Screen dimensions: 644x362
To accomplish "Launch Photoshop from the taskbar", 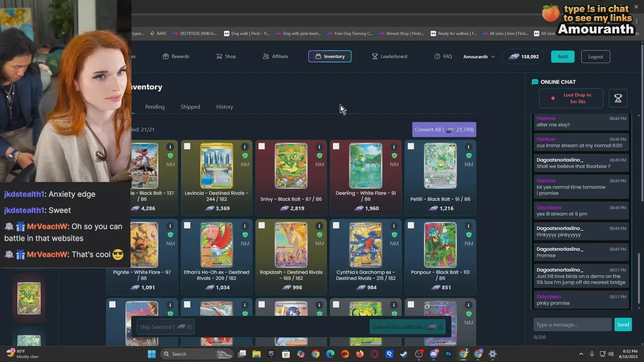I will click(448, 354).
